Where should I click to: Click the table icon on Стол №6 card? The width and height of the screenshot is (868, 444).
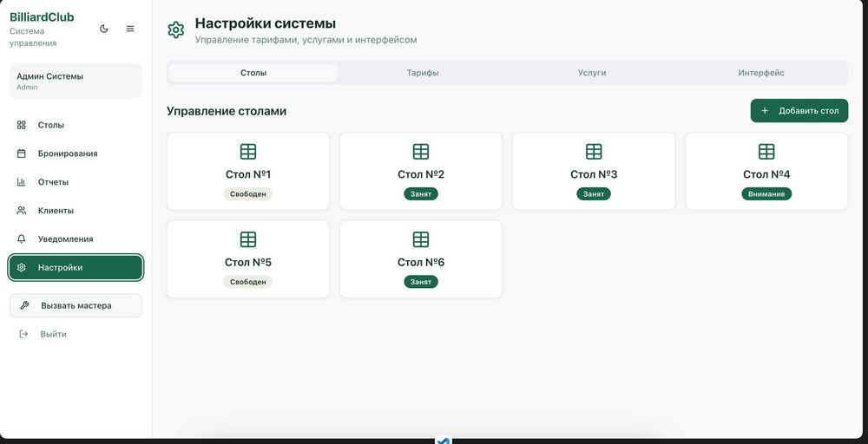tap(421, 239)
